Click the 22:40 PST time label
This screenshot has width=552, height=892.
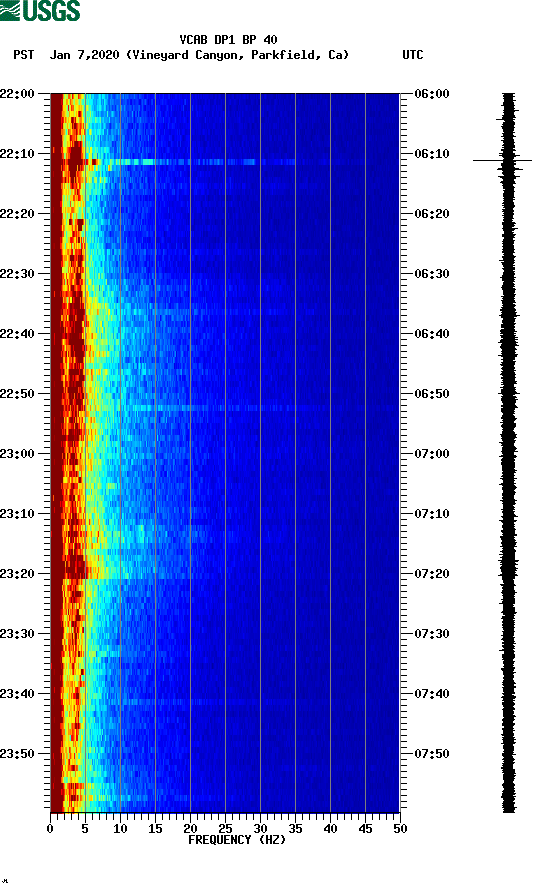(17, 334)
